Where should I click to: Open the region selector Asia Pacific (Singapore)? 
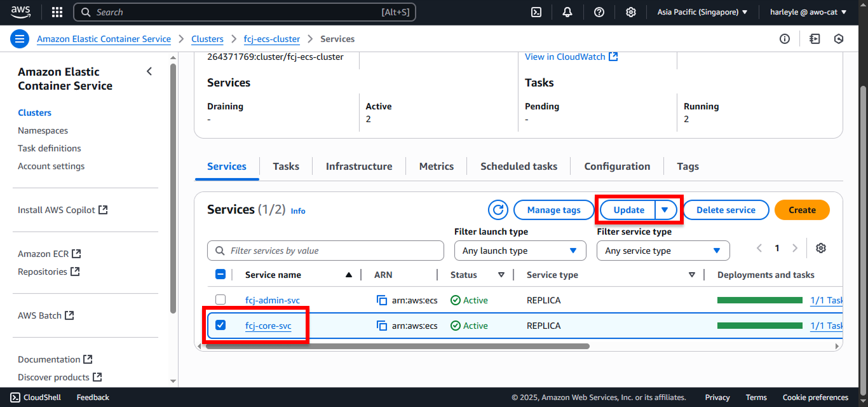pos(702,12)
